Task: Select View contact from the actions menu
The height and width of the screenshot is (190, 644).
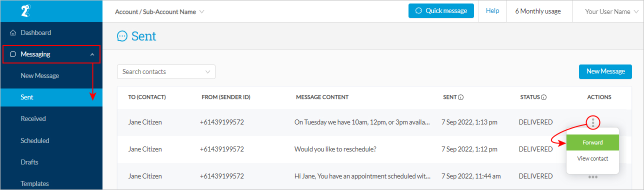Action: (592, 158)
